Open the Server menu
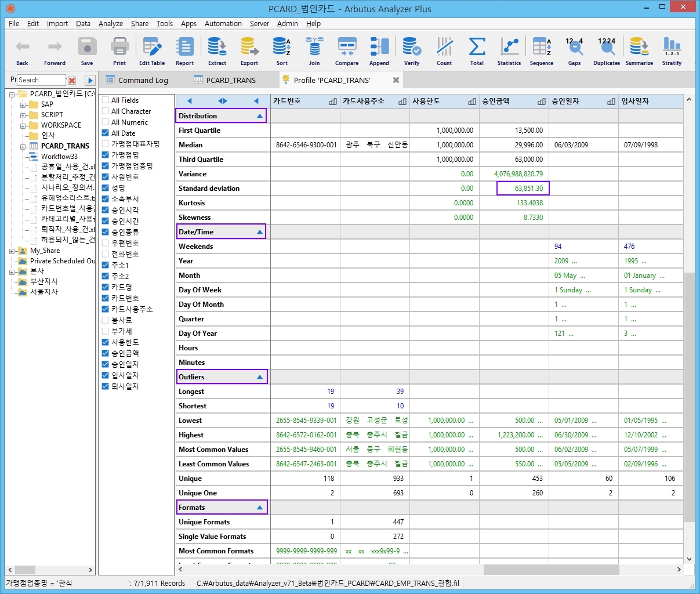The height and width of the screenshot is (594, 700). click(259, 24)
